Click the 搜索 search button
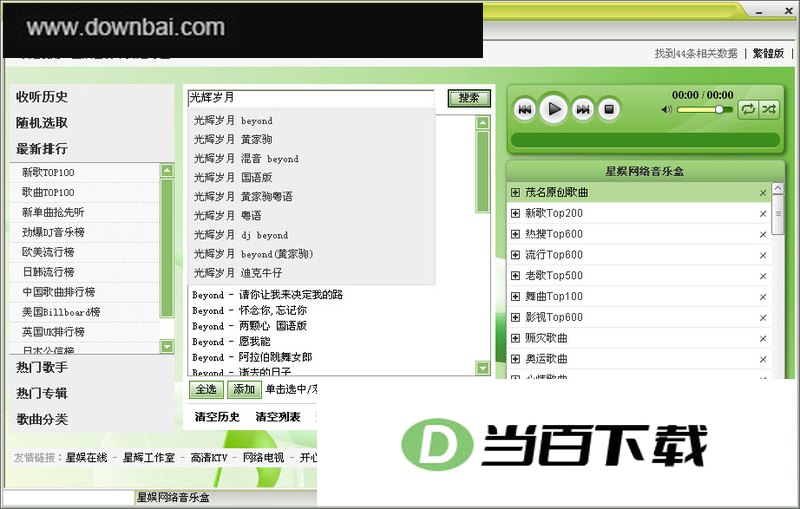Screen dimensions: 800x509 [x=469, y=98]
